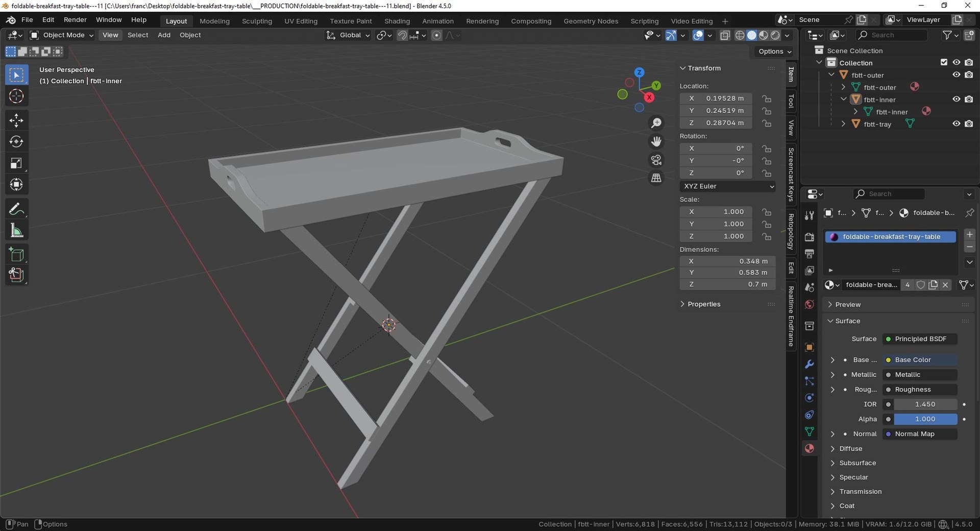Open the Render properties tab icon

tap(810, 237)
